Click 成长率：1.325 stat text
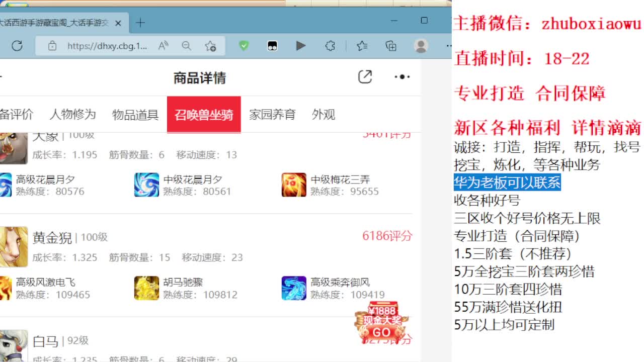The width and height of the screenshot is (644, 362). point(65,257)
